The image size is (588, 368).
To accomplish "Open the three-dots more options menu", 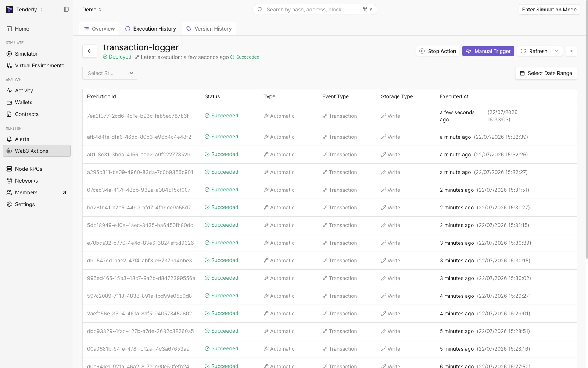I will pyautogui.click(x=571, y=51).
